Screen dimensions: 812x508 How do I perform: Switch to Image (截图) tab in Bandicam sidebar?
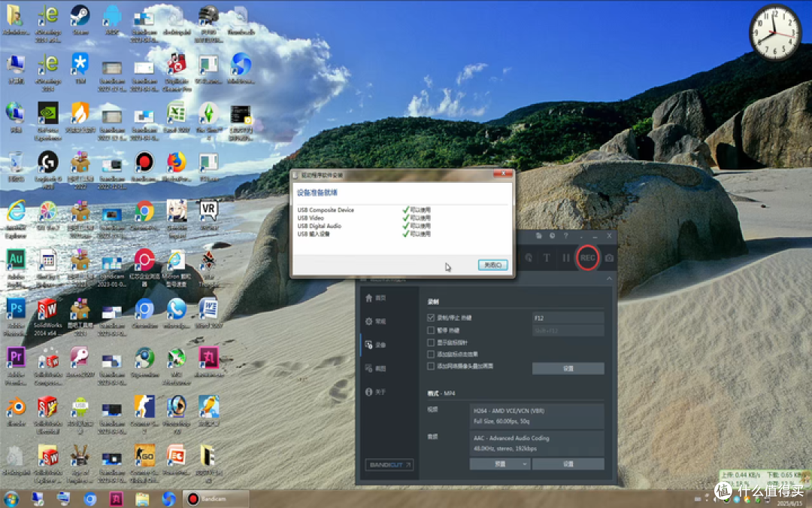(x=376, y=369)
